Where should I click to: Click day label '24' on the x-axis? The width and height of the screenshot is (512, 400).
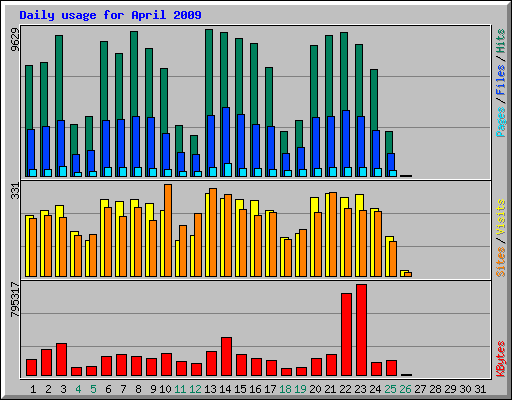[x=376, y=389]
